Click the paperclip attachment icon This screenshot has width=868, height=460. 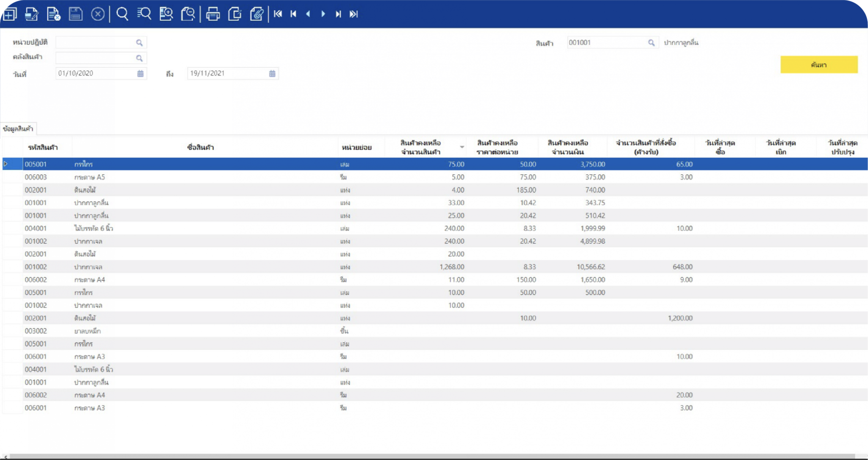(256, 14)
